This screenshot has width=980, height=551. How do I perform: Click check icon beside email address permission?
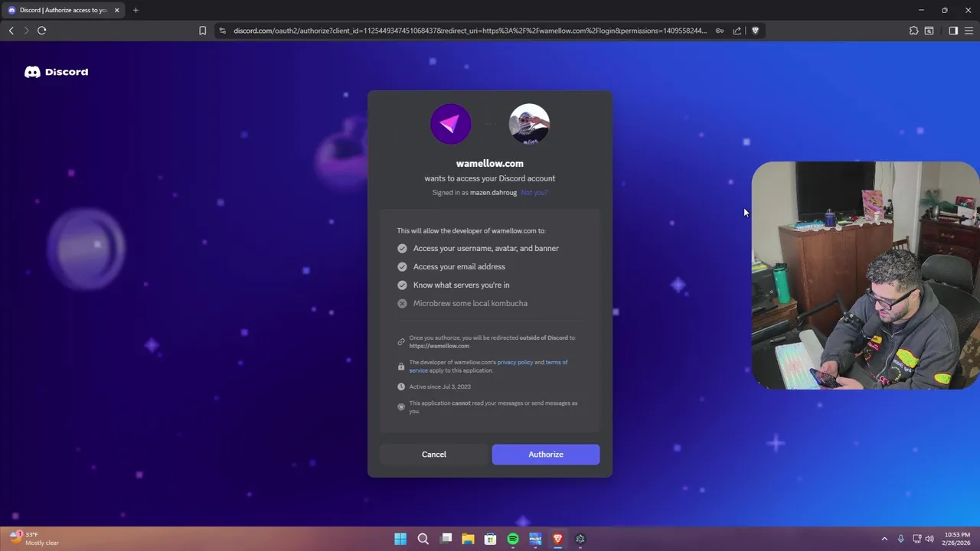[402, 266]
